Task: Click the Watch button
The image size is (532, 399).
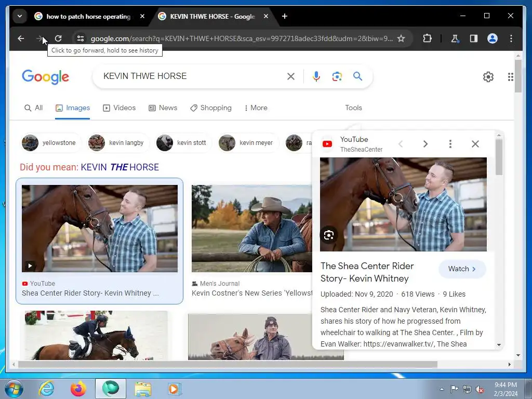Action: [x=462, y=269]
